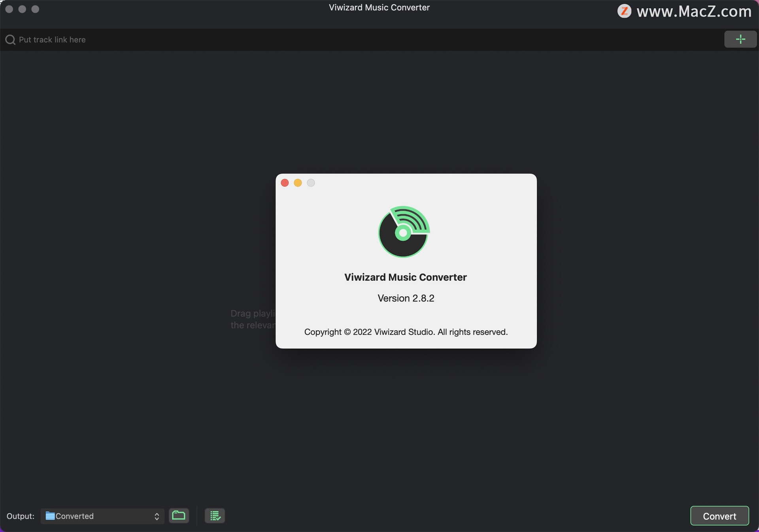759x532 pixels.
Task: Click the "Viwizard Music Converter" heading in About dialog
Action: pos(406,277)
